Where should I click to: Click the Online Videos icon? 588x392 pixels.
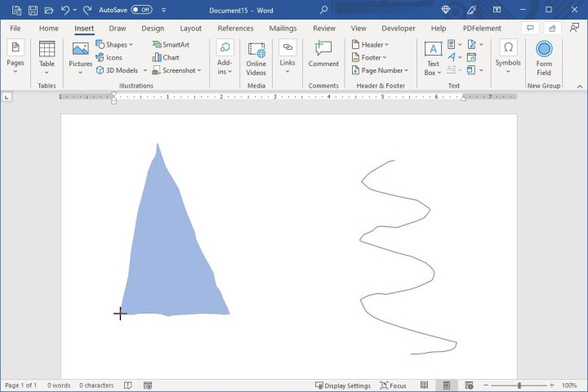coord(256,58)
